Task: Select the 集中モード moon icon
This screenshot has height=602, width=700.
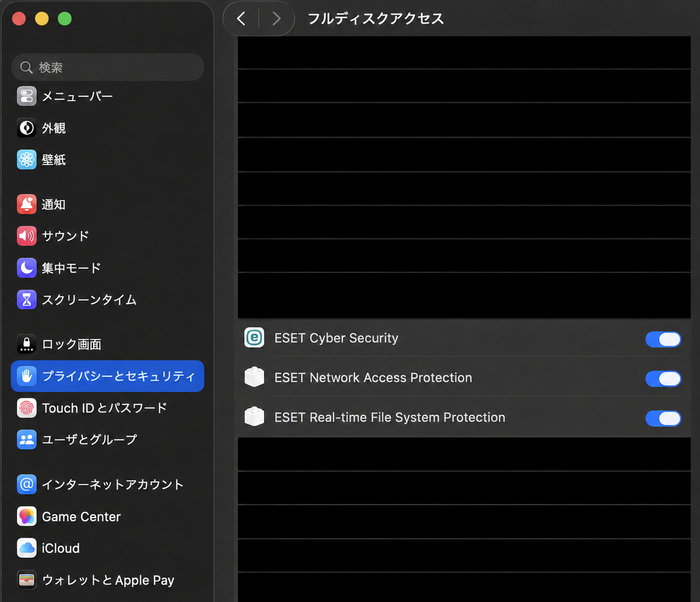Action: pyautogui.click(x=26, y=268)
